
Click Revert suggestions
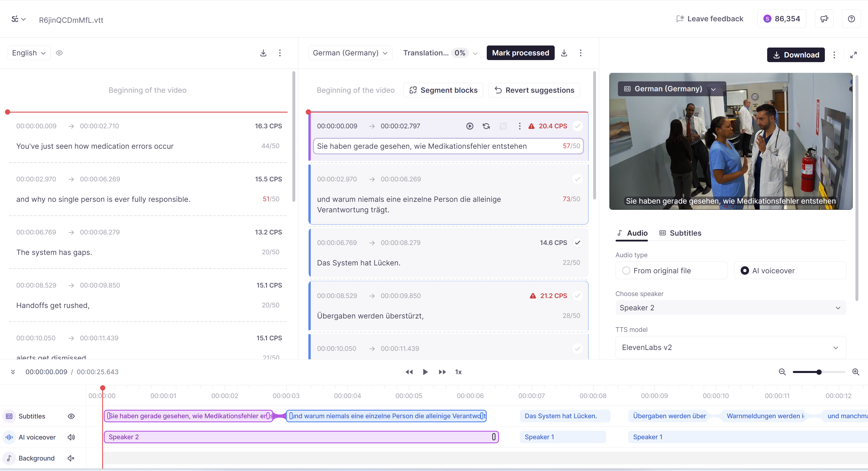pos(534,90)
